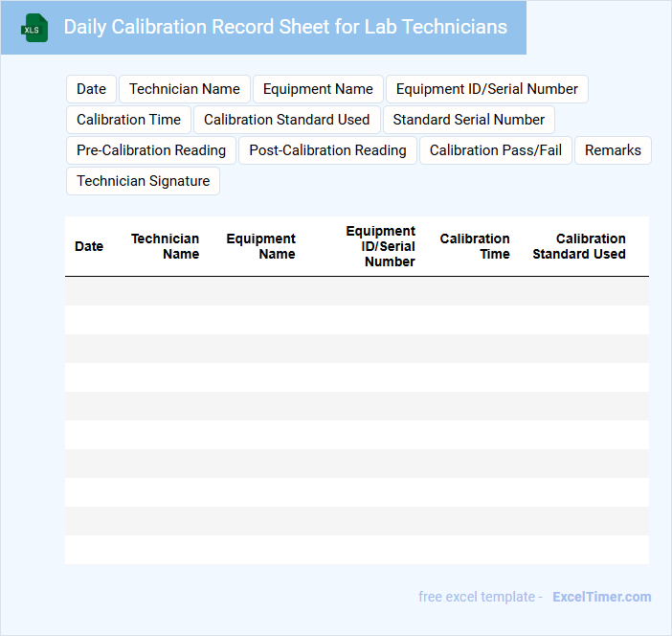Select the Calibration Standard Used column header
Viewport: 672px width, 636px height.
[x=579, y=246]
